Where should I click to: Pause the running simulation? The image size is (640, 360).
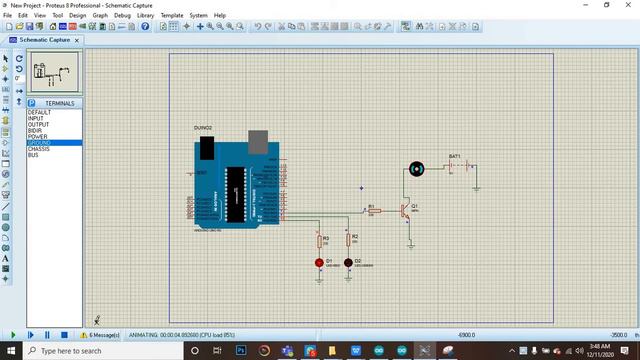(x=47, y=335)
